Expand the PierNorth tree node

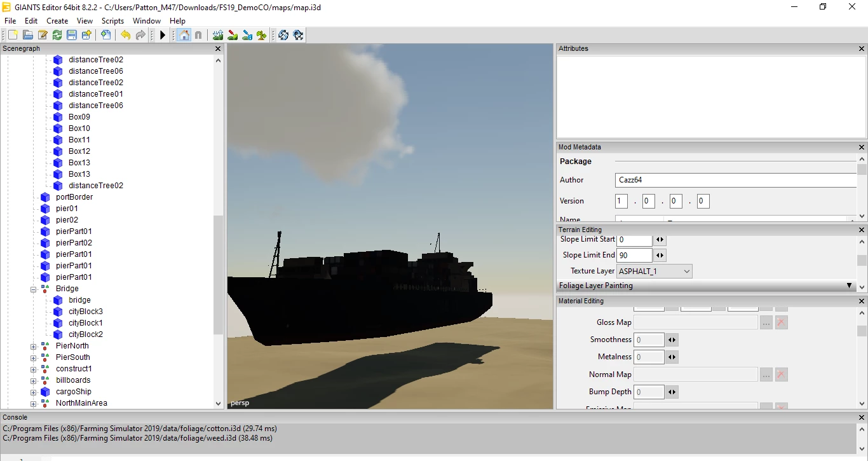click(x=34, y=346)
